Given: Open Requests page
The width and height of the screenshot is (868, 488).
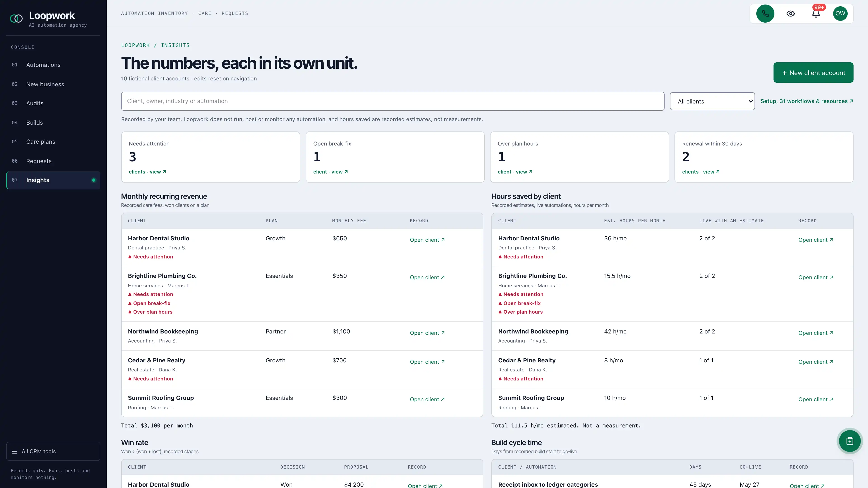Looking at the screenshot, I should click(x=53, y=161).
